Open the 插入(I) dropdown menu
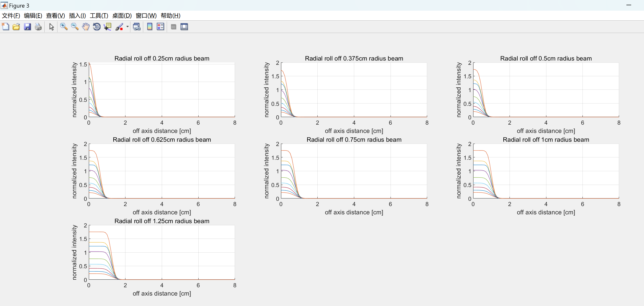 (x=77, y=16)
